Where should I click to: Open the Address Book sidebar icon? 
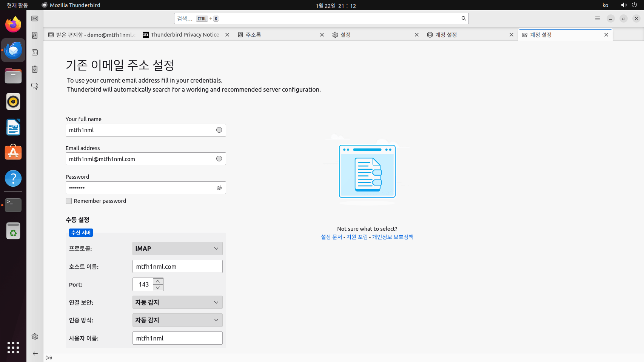click(35, 35)
